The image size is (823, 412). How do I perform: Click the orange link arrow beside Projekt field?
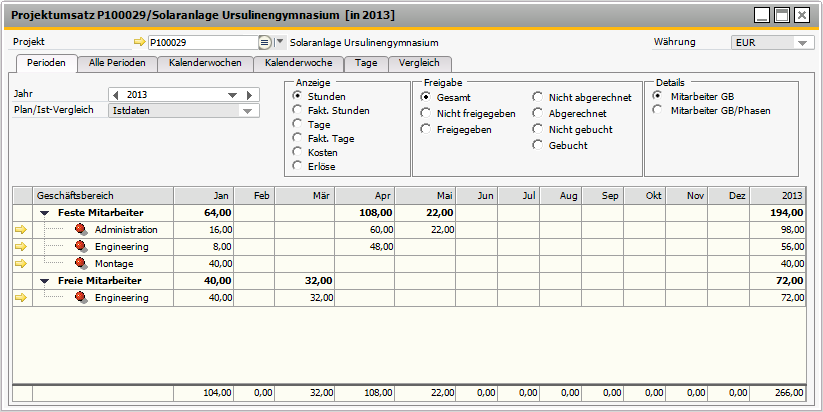pyautogui.click(x=139, y=43)
